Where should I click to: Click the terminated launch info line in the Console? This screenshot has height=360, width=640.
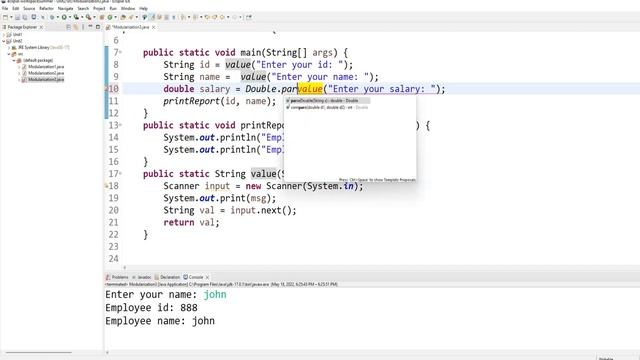[221, 284]
